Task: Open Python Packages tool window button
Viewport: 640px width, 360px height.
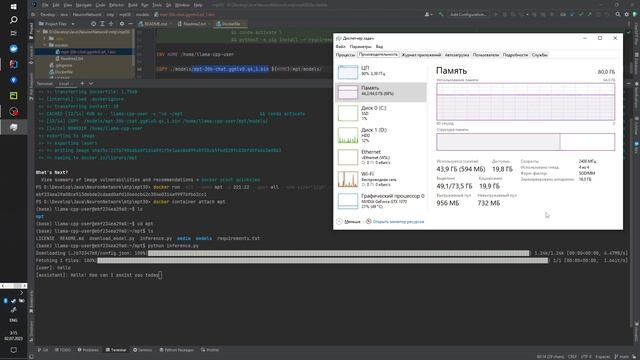Action: tap(177, 350)
